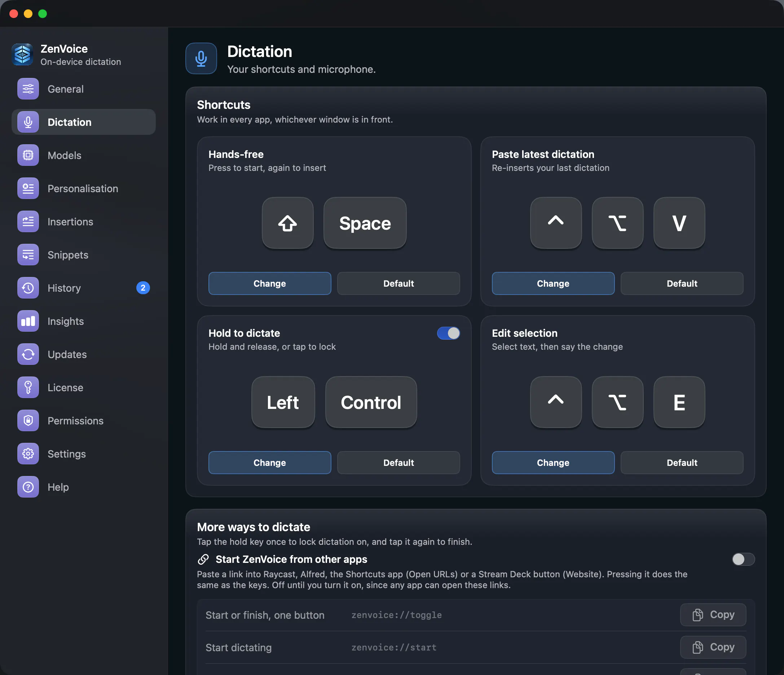Open the General section icon
Screen dimensions: 784x675
click(x=28, y=89)
